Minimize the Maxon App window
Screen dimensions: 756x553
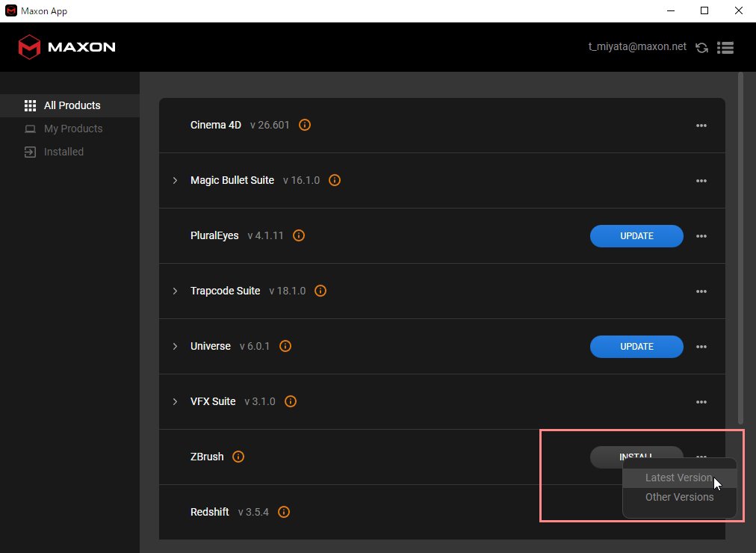point(670,10)
